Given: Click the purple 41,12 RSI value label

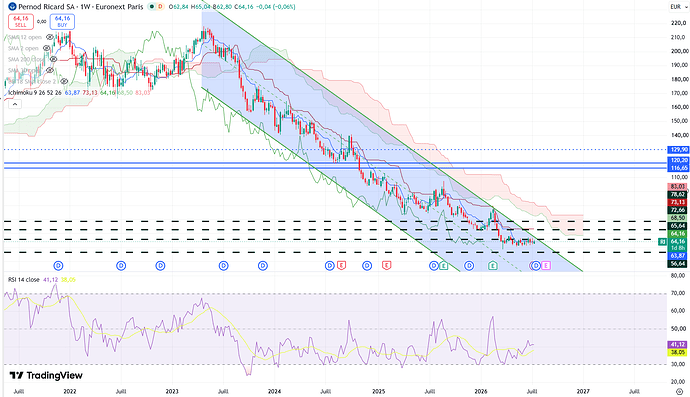Looking at the screenshot, I should coord(678,345).
